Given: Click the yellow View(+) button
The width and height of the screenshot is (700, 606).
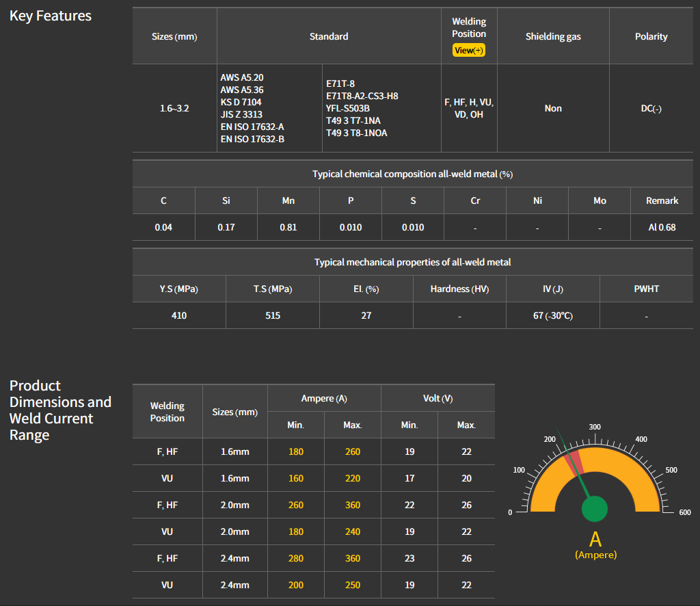Looking at the screenshot, I should pos(469,51).
